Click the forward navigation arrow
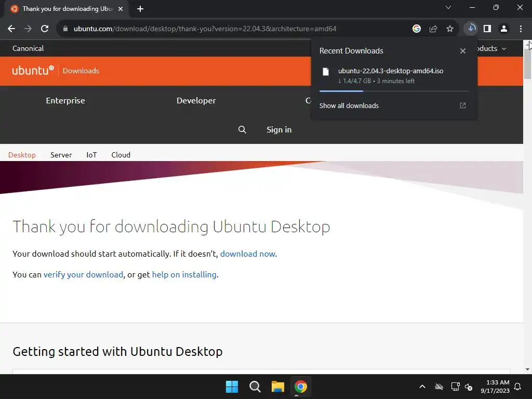The width and height of the screenshot is (532, 399). point(28,29)
